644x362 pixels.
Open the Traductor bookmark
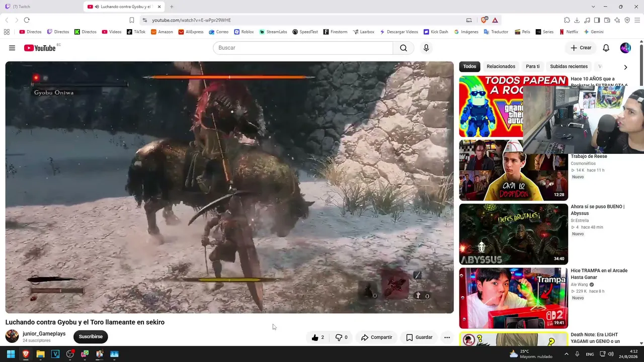(496, 32)
